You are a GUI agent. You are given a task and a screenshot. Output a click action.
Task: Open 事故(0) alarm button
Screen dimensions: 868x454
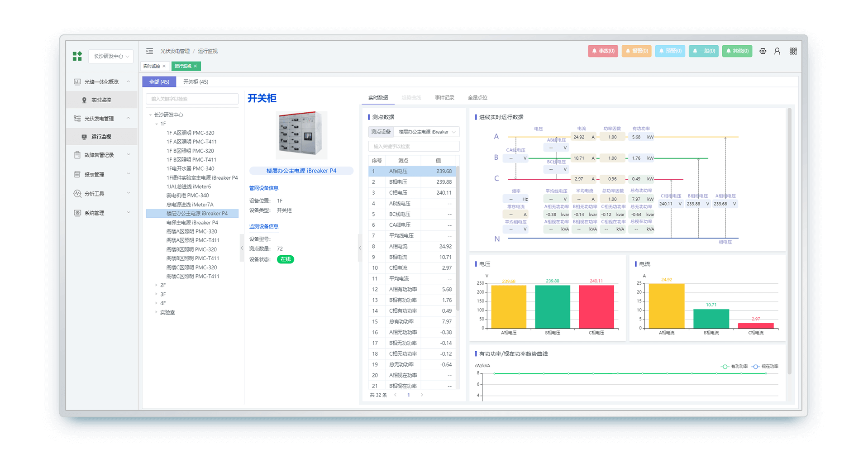click(603, 51)
